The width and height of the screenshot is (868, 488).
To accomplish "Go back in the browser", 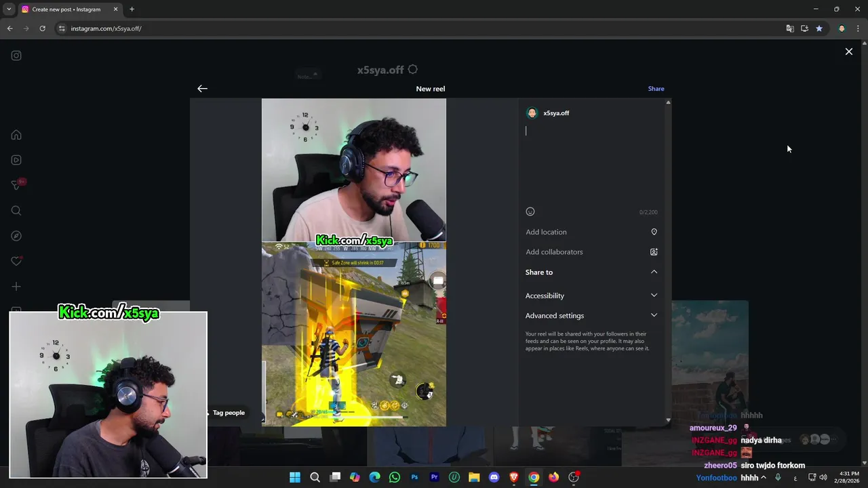I will tap(9, 28).
